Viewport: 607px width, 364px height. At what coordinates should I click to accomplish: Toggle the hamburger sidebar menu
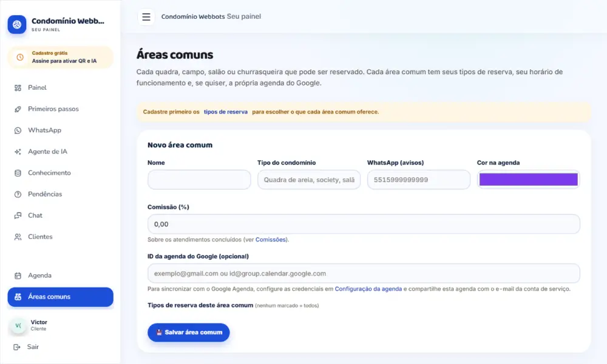[x=146, y=16]
